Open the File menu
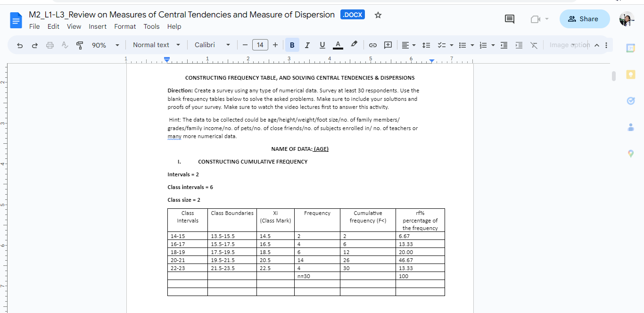Image resolution: width=644 pixels, height=313 pixels. click(x=34, y=26)
